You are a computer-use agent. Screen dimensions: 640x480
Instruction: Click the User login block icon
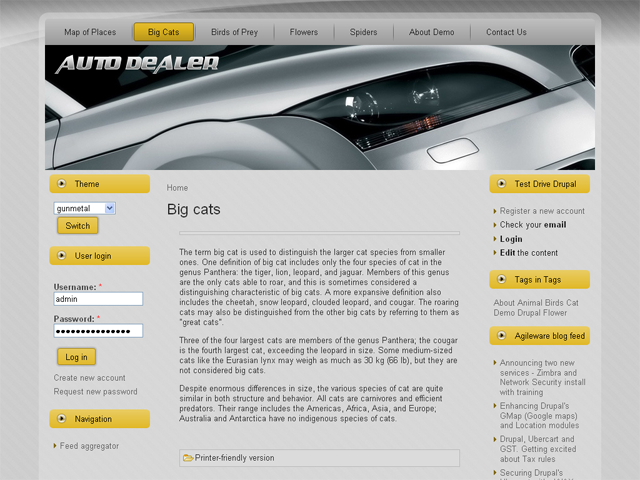[62, 256]
